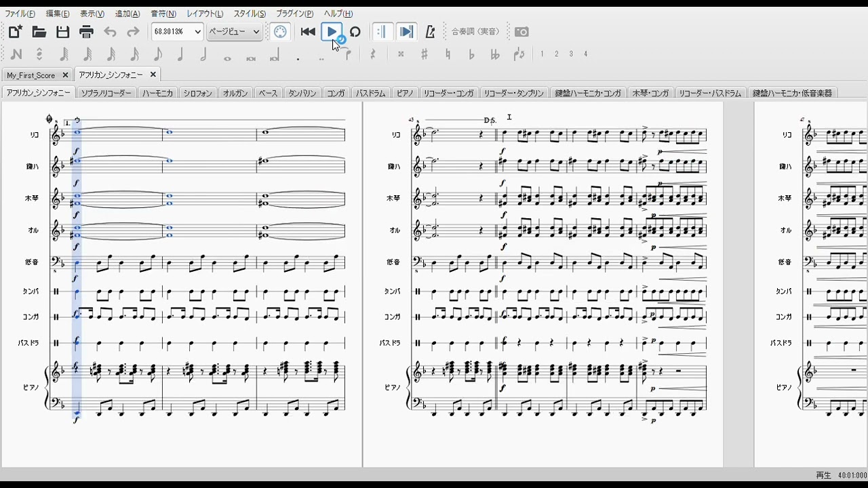Open the ページビュー view mode dropdown
This screenshot has height=488, width=868.
click(234, 32)
